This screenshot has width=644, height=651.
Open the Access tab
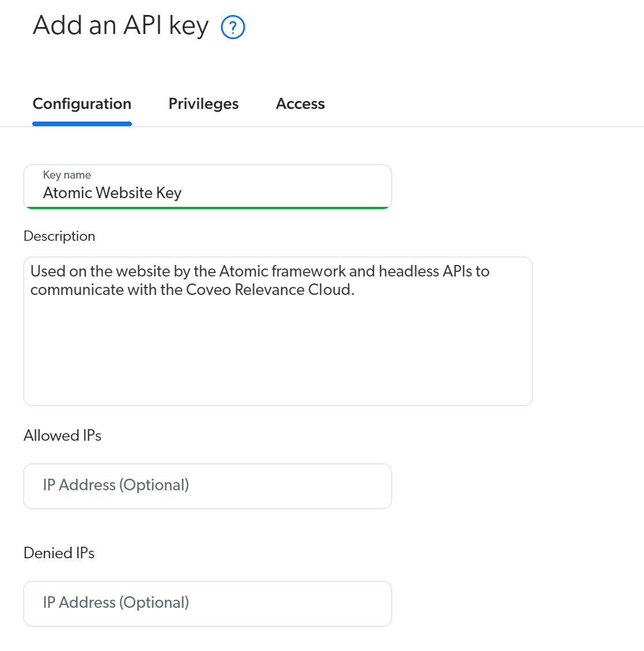(x=300, y=104)
